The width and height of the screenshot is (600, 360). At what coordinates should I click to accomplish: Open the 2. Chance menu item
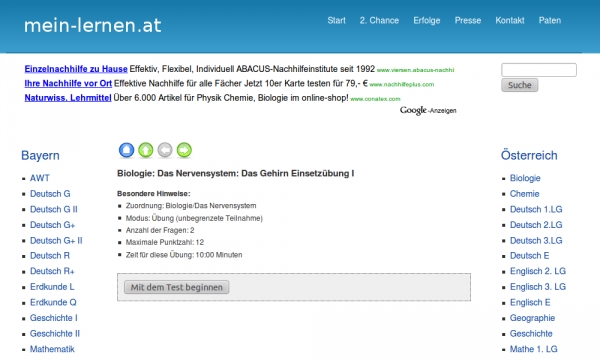click(x=379, y=21)
